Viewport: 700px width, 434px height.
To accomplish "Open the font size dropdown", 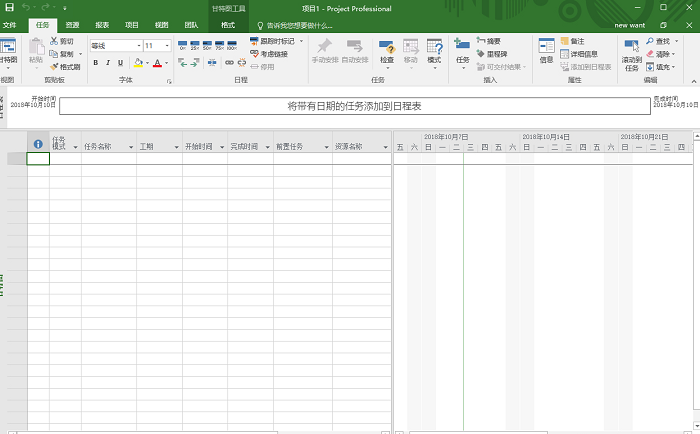I will point(166,46).
